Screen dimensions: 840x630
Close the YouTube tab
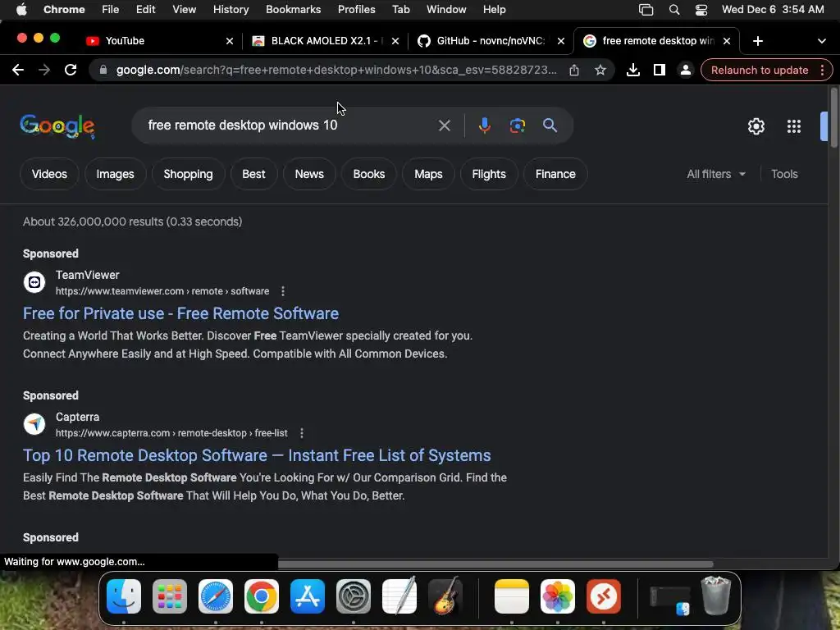[230, 41]
